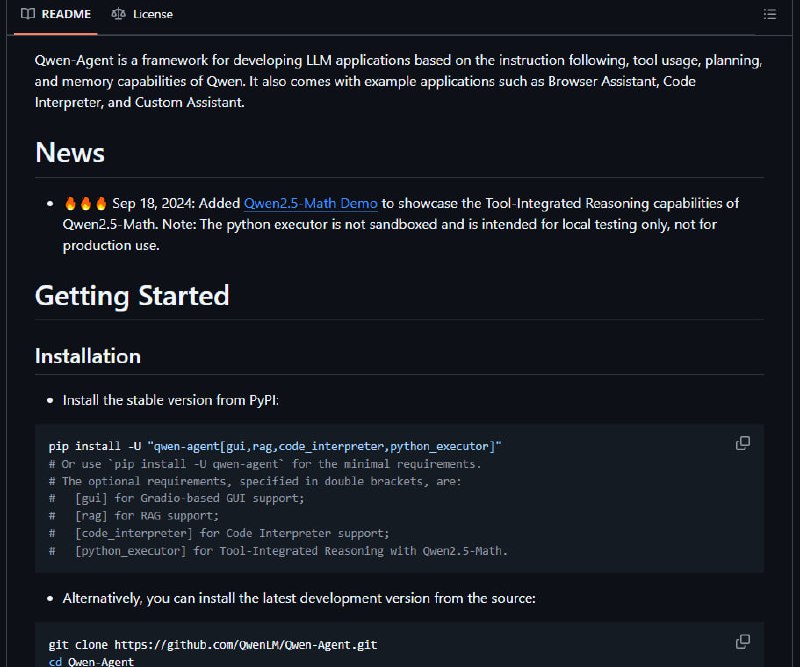Switch to the License tab

point(142,14)
